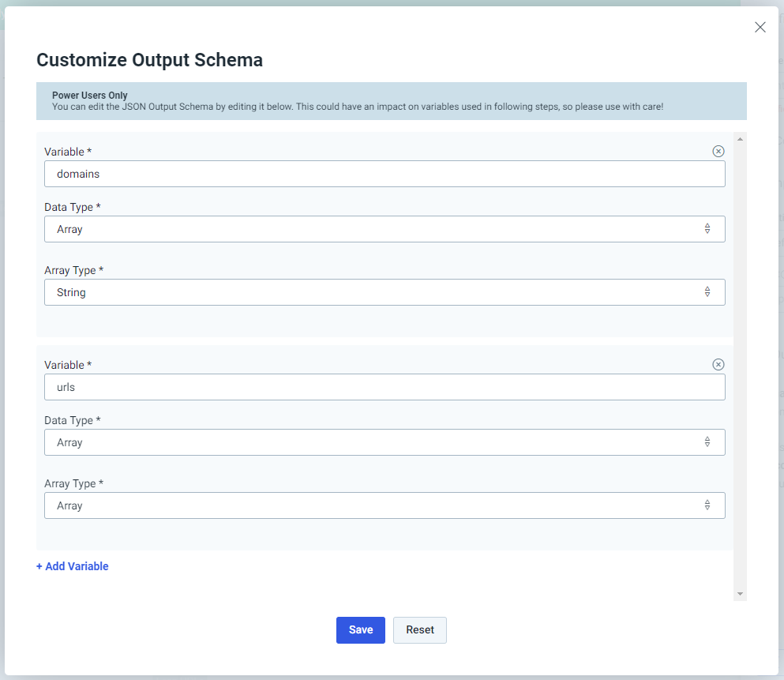Focus the Variable field containing urls

coord(384,387)
